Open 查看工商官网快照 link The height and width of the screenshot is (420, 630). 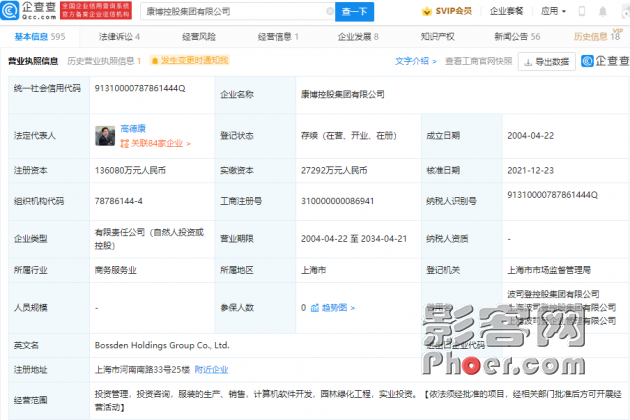(x=479, y=61)
